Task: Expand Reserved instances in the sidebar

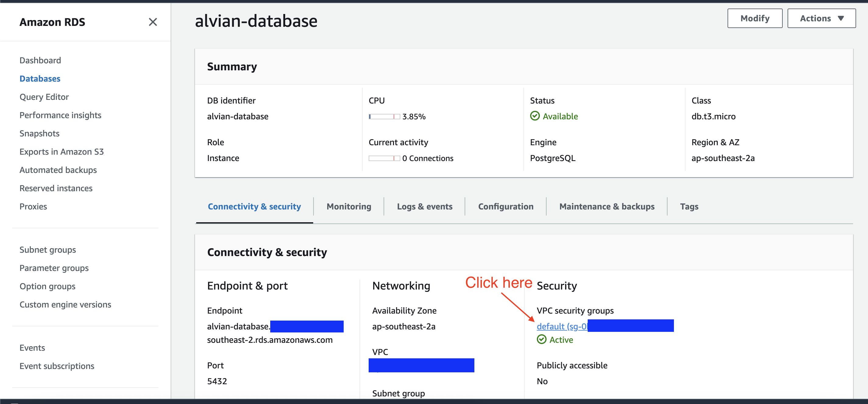Action: (x=56, y=188)
